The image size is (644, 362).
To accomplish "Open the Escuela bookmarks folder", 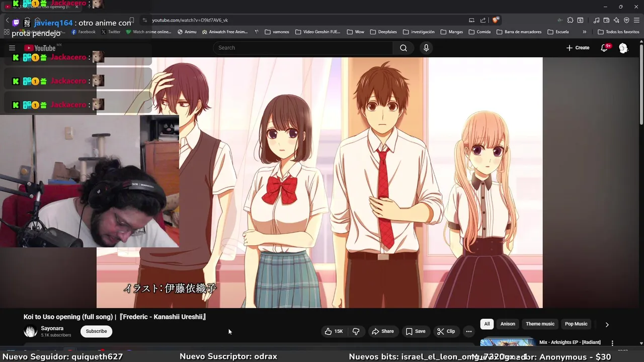I will tap(558, 32).
